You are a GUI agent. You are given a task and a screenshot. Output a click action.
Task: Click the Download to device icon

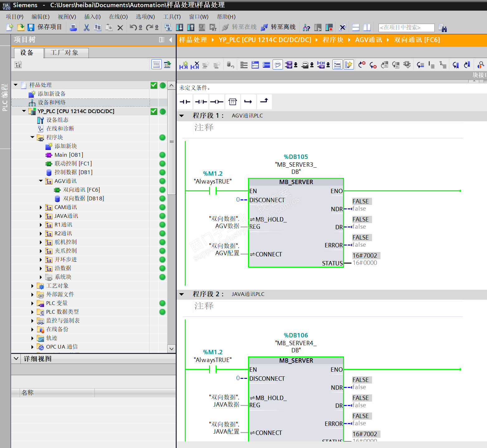179,28
